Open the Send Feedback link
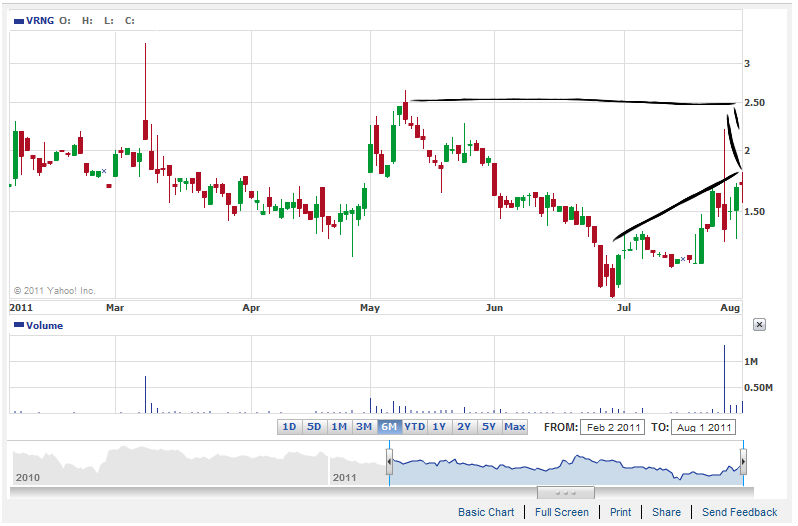Image resolution: width=798 pixels, height=526 pixels. coord(739,512)
